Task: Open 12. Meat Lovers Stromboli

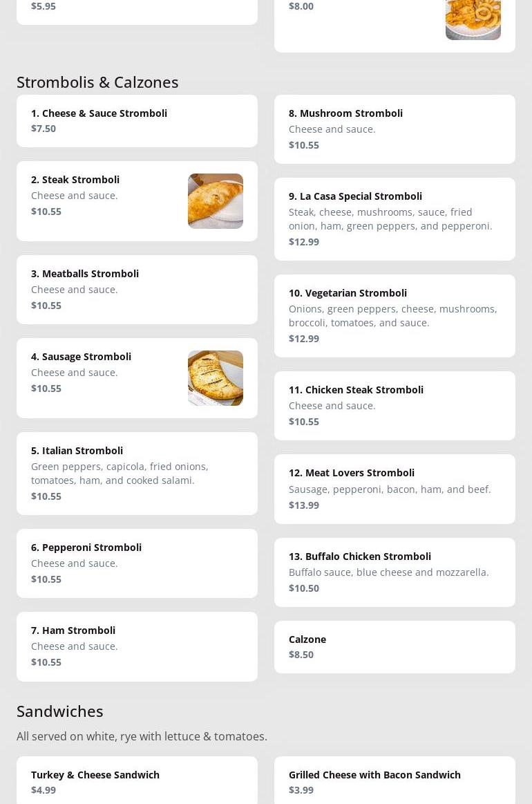Action: click(x=395, y=489)
